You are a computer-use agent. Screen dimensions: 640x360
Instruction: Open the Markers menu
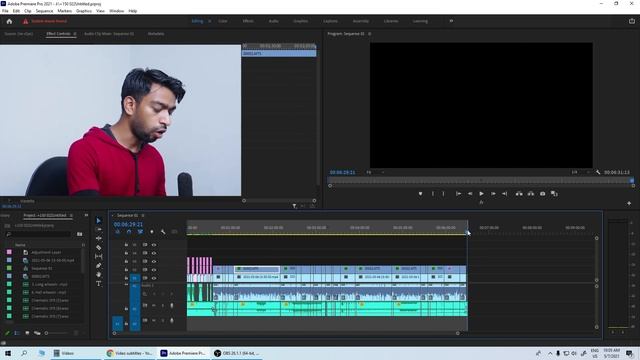click(64, 11)
